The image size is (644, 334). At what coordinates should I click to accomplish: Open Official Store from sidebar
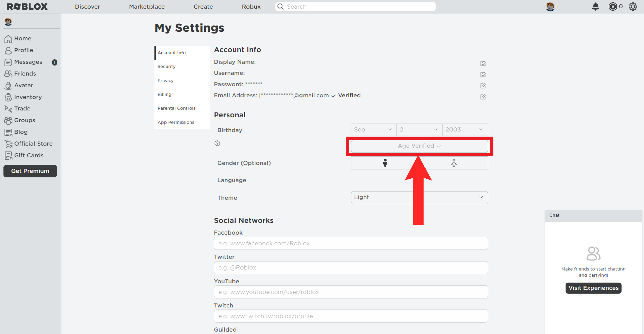[x=28, y=144]
